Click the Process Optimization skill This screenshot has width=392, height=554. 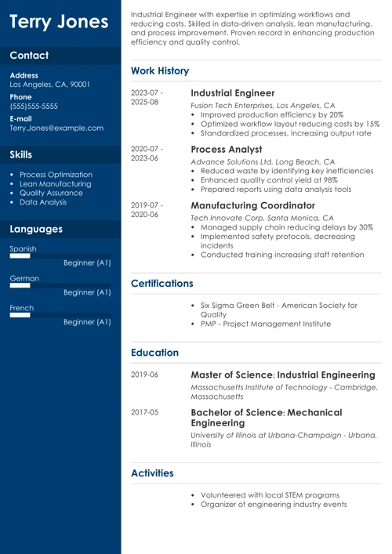pyautogui.click(x=56, y=175)
